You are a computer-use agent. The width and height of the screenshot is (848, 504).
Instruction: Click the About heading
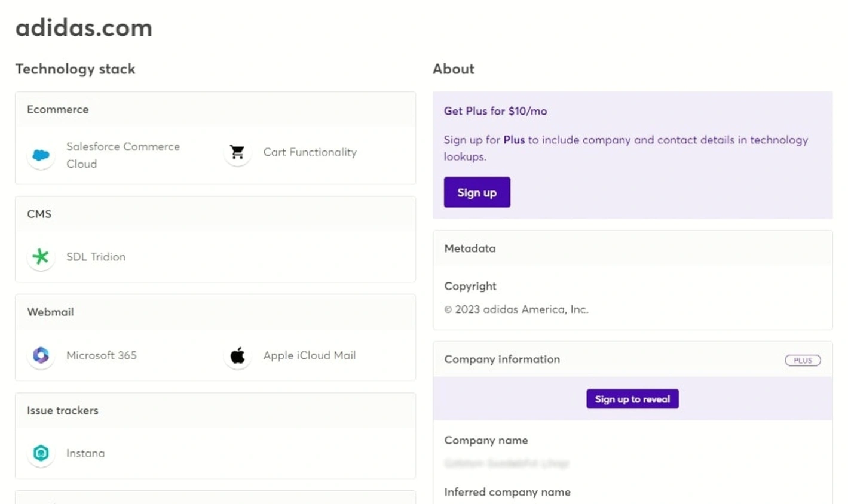click(454, 69)
